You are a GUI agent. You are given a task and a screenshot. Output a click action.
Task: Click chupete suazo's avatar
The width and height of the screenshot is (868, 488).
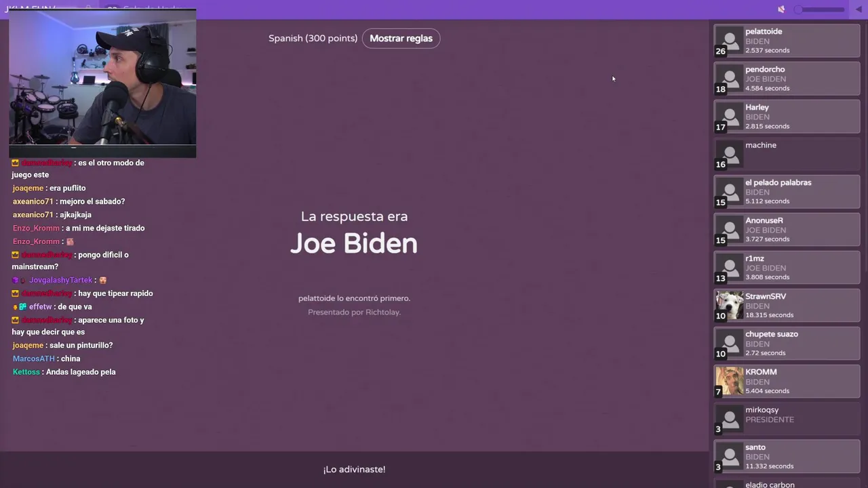[730, 344]
